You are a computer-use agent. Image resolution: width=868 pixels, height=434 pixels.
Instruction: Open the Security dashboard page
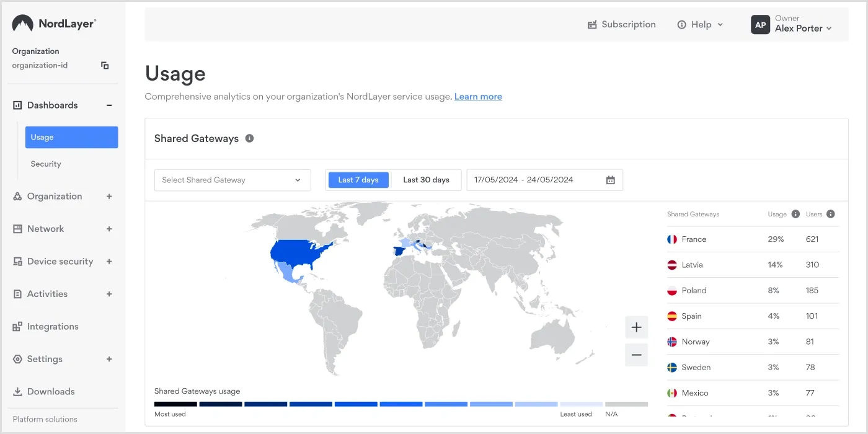(x=46, y=164)
